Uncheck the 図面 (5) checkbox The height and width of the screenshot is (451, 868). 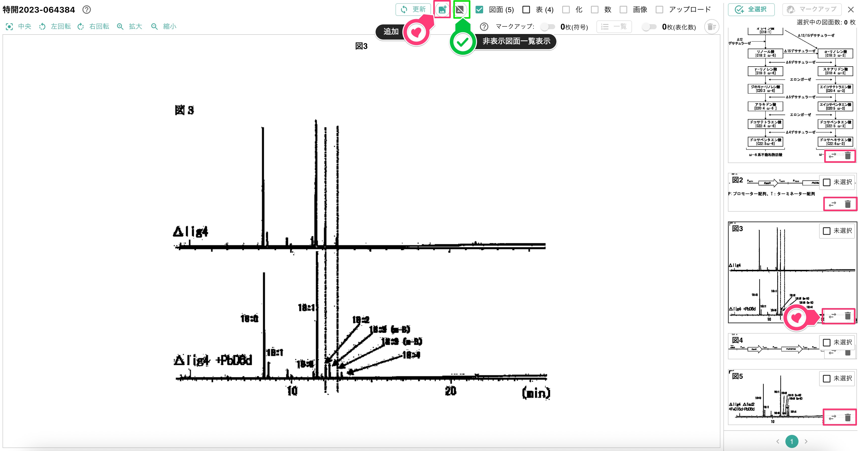coord(479,9)
